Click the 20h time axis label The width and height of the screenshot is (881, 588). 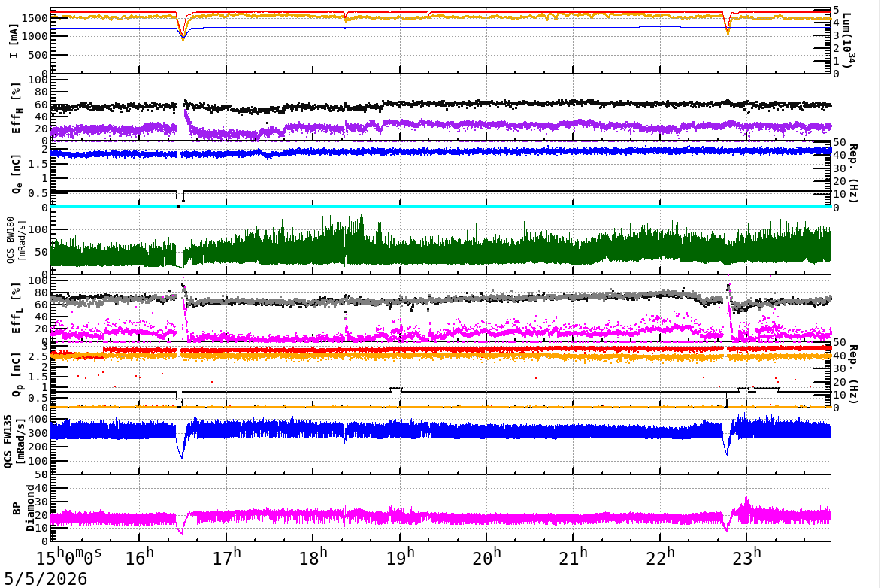tap(487, 558)
